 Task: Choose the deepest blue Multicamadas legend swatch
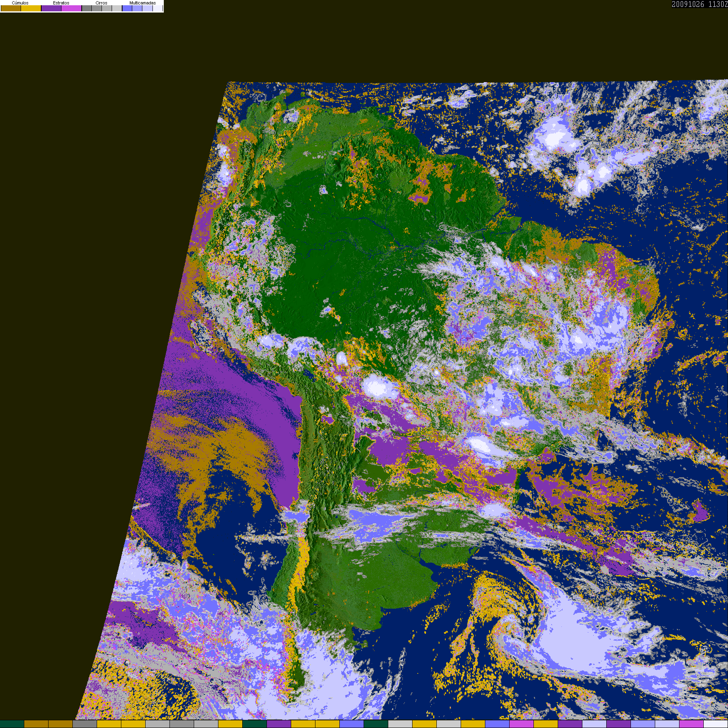127,8
